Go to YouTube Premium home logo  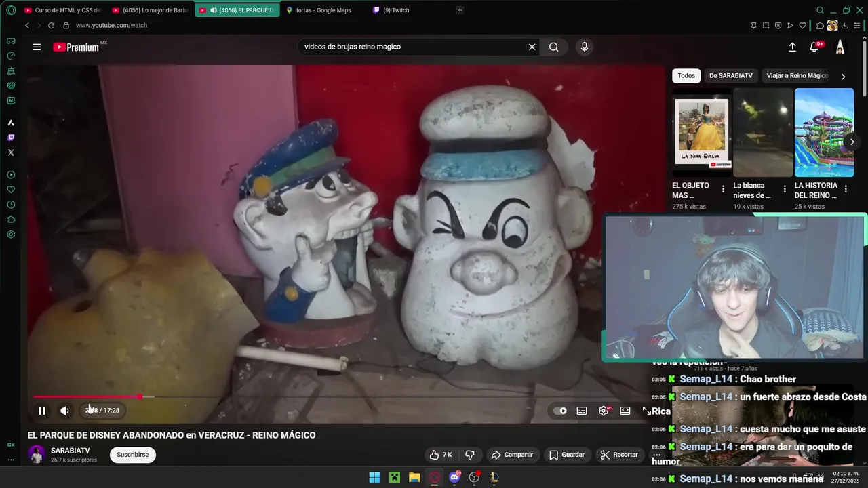click(x=77, y=47)
